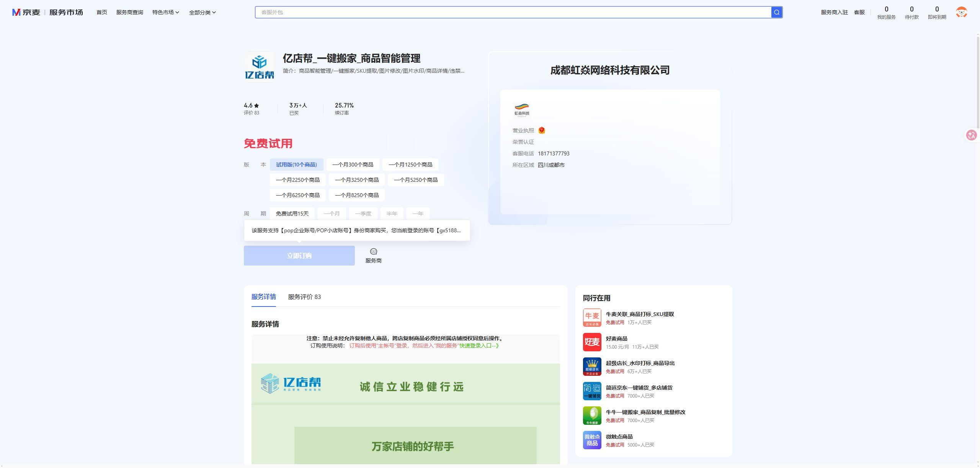
Task: Select version 一个月8250个商品
Action: 357,195
